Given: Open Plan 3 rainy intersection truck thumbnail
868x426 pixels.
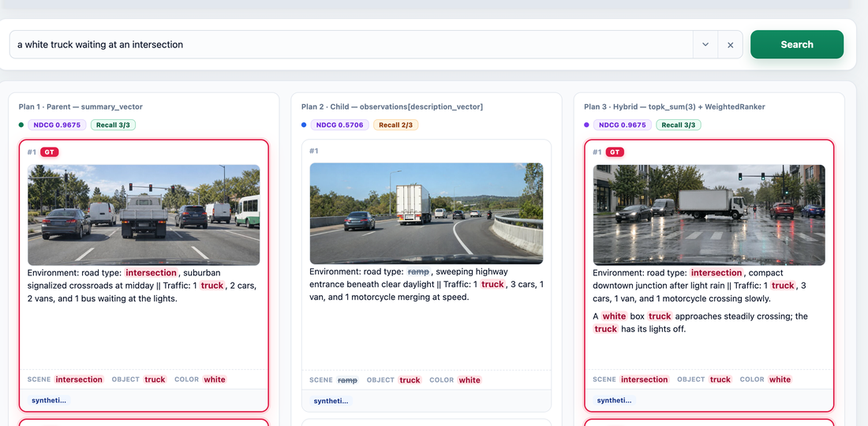Looking at the screenshot, I should coord(709,215).
